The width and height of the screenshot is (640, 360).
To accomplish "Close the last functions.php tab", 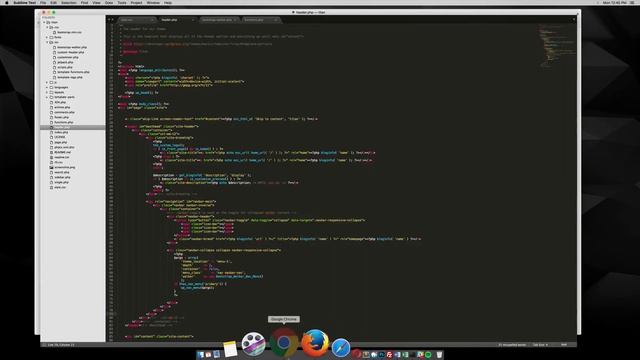I will point(276,20).
